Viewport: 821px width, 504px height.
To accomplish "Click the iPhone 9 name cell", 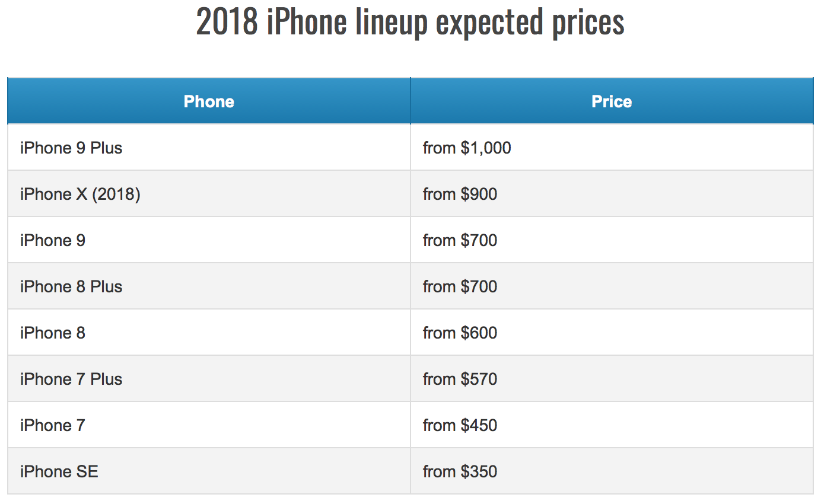I will coord(53,240).
